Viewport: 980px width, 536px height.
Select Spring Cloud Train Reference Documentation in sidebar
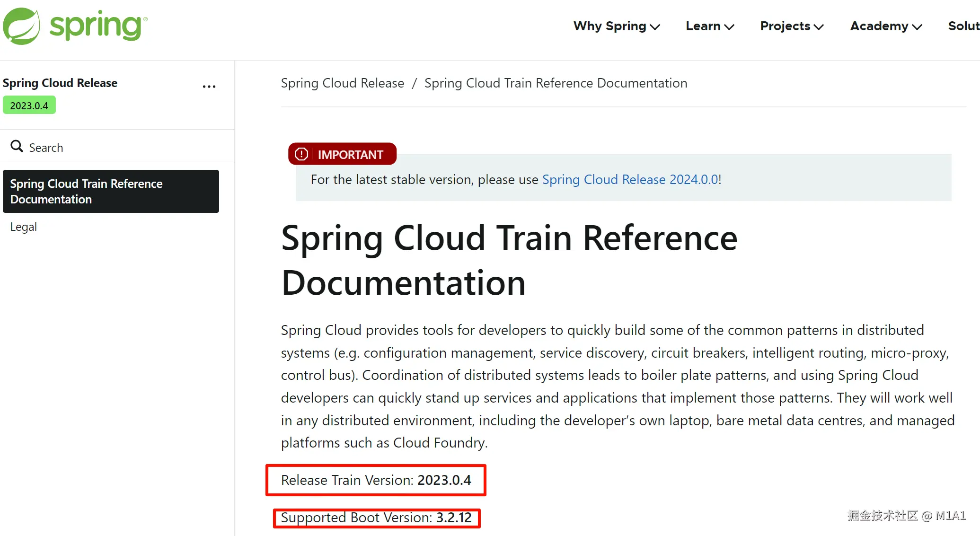coord(111,191)
